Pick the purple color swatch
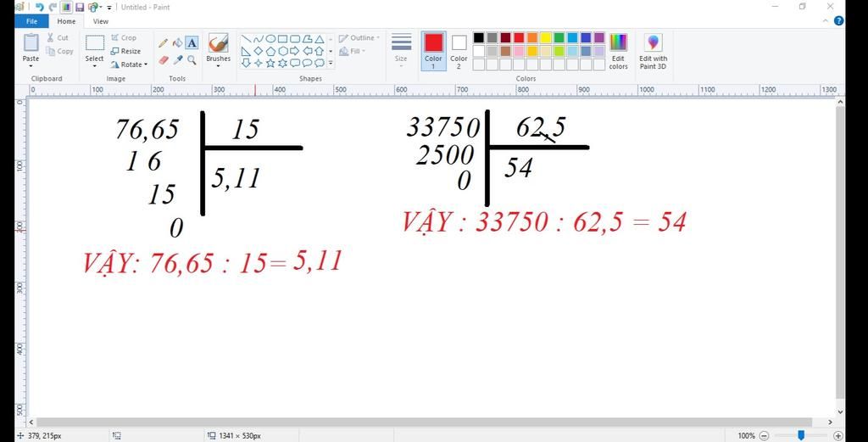Screen dimensions: 868x442 click(599, 37)
